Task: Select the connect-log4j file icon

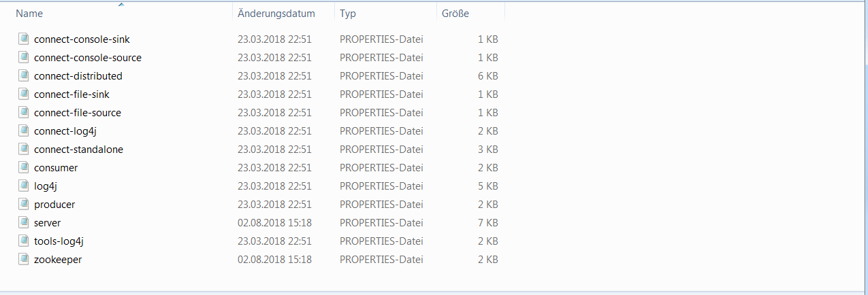Action: tap(24, 131)
